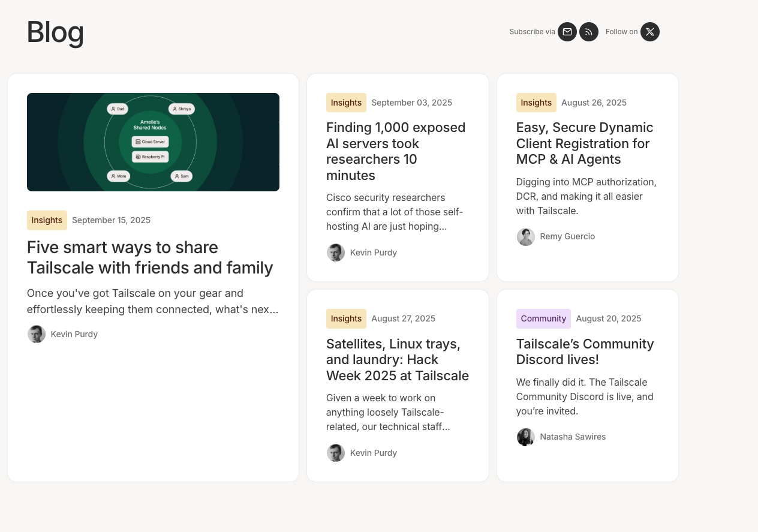The height and width of the screenshot is (532, 758).
Task: Open 'Tailscale's Community Discord lives!' post
Action: click(x=585, y=351)
